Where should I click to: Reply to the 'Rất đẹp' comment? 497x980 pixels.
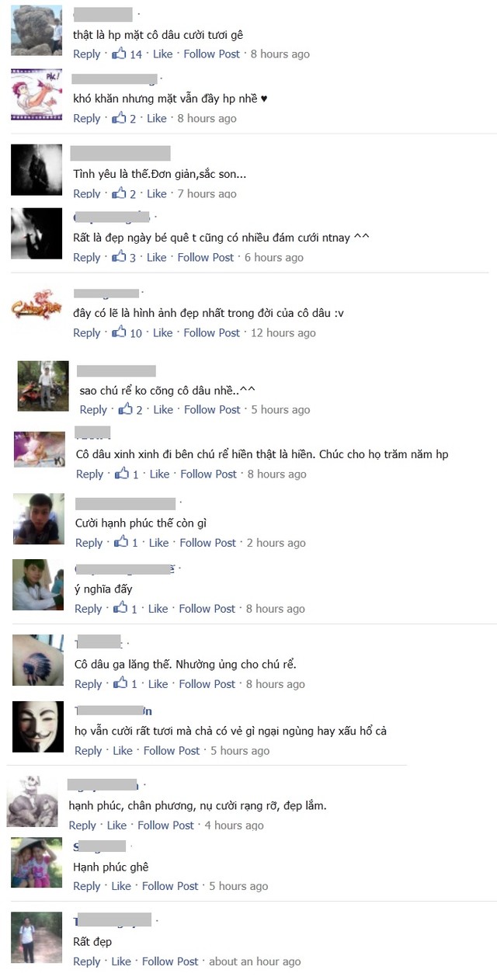click(x=87, y=961)
